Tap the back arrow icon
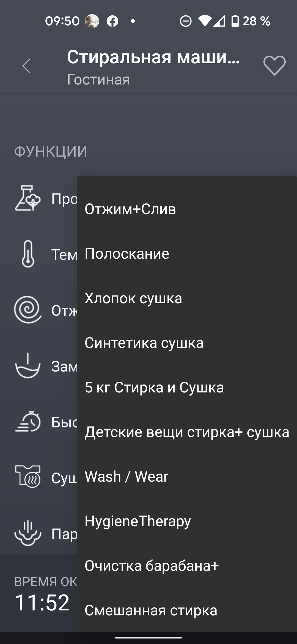This screenshot has width=297, height=644. click(x=27, y=66)
